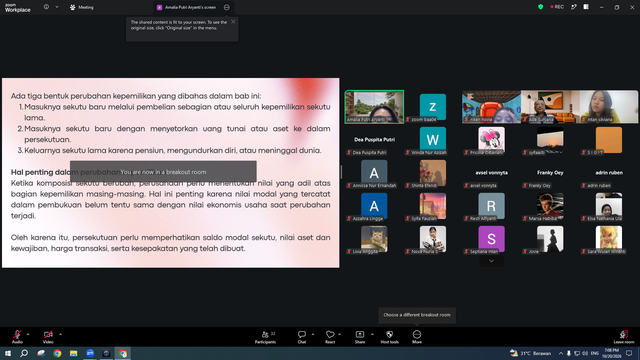Toggle the microphone Audio button
The height and width of the screenshot is (360, 640).
pos(17,337)
